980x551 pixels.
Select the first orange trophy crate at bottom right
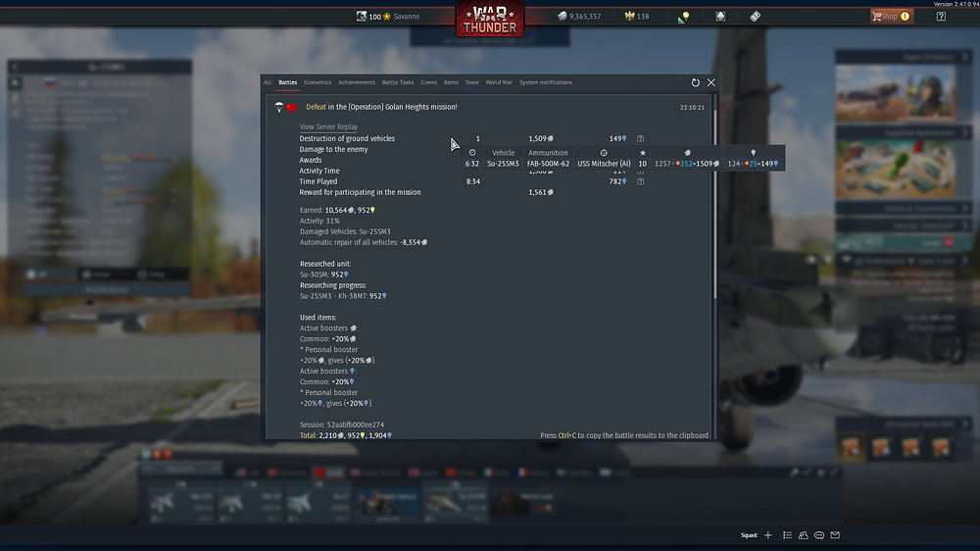coord(851,448)
